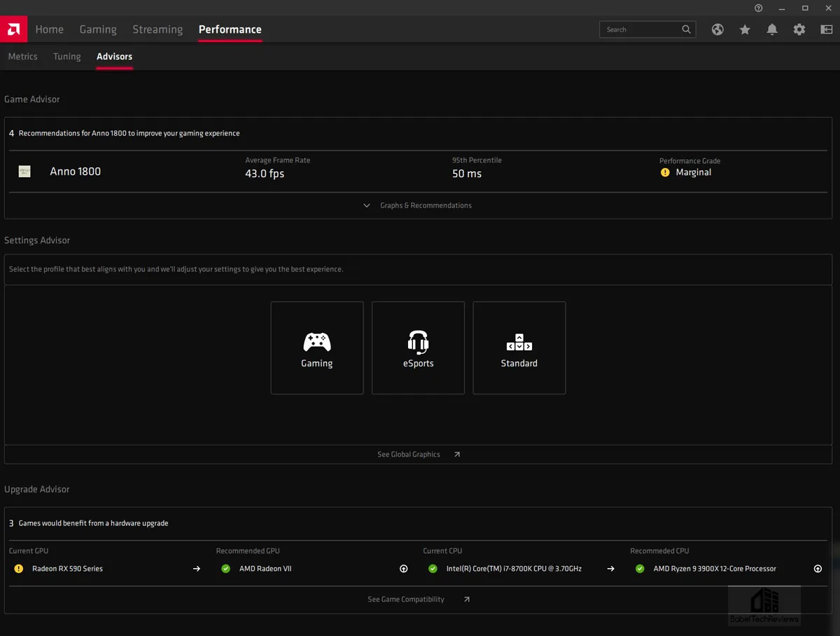Click the arrow between current and recommended CPU
The image size is (840, 636).
(610, 569)
